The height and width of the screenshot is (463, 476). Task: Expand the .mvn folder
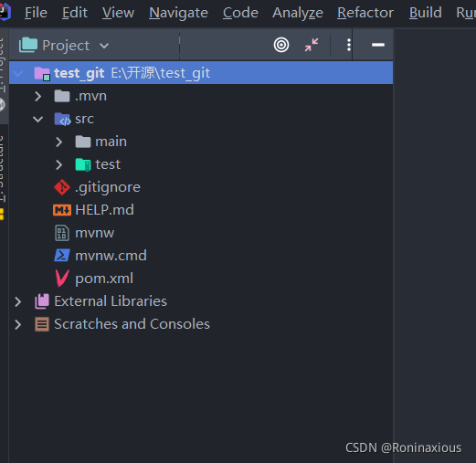pyautogui.click(x=38, y=96)
